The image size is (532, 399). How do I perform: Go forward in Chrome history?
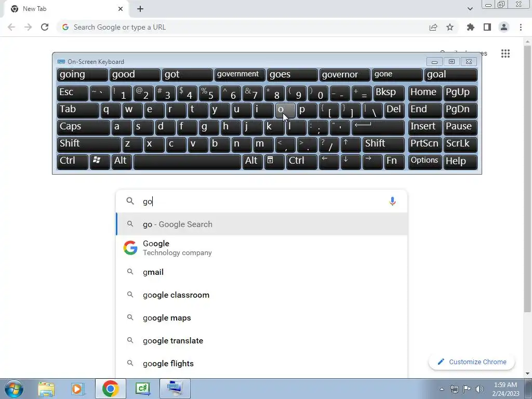(x=28, y=27)
